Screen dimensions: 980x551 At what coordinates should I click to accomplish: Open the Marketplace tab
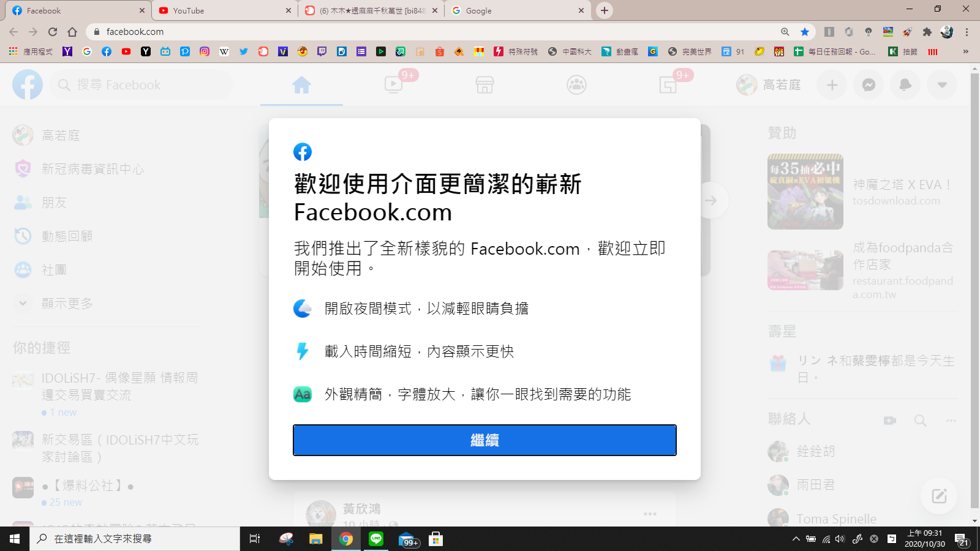coord(484,85)
